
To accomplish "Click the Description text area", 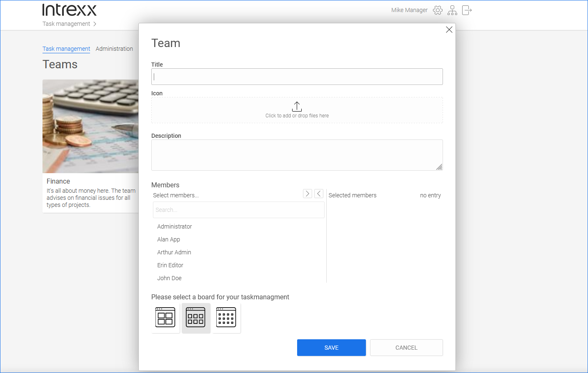I will click(x=297, y=155).
